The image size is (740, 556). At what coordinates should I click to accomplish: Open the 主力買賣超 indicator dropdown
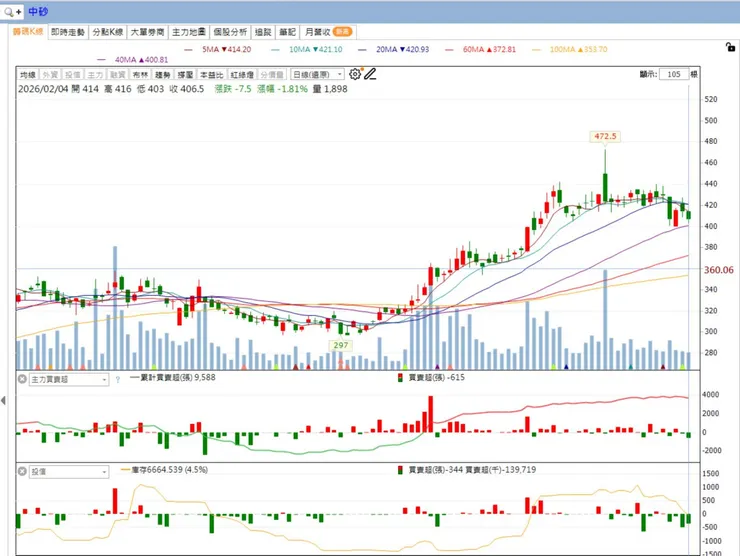tap(69, 379)
